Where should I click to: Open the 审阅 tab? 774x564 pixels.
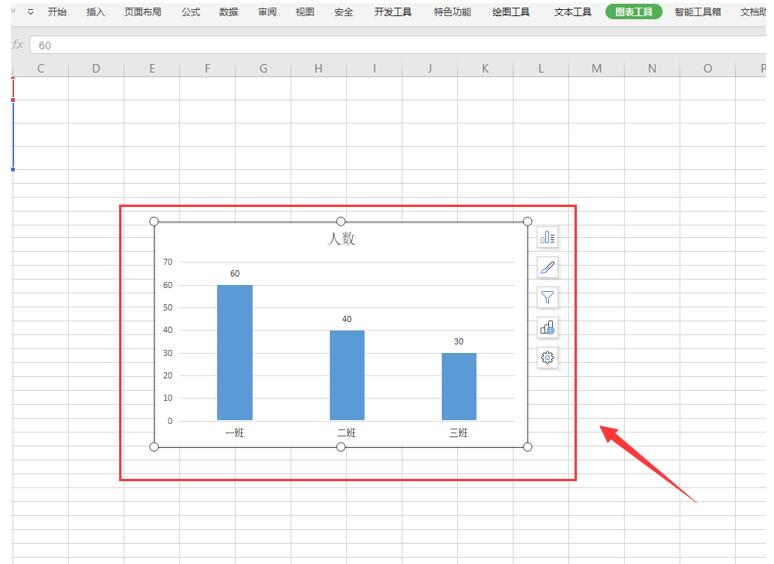[267, 12]
